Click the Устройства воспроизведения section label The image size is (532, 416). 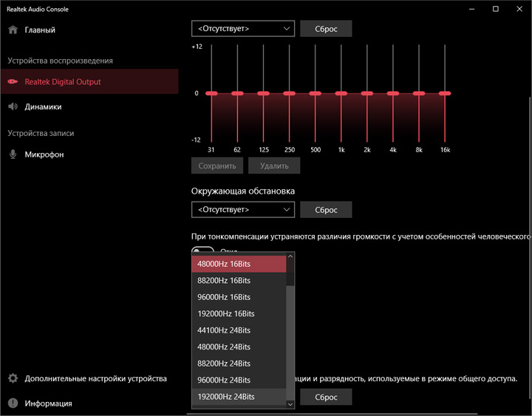[60, 61]
